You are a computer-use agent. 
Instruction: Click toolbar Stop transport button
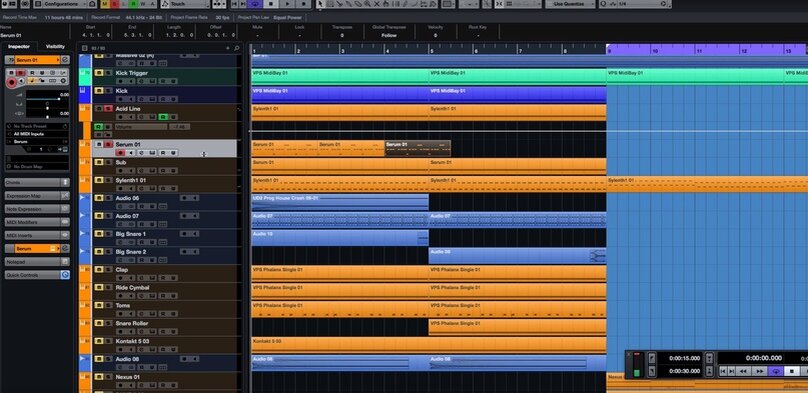272,4
